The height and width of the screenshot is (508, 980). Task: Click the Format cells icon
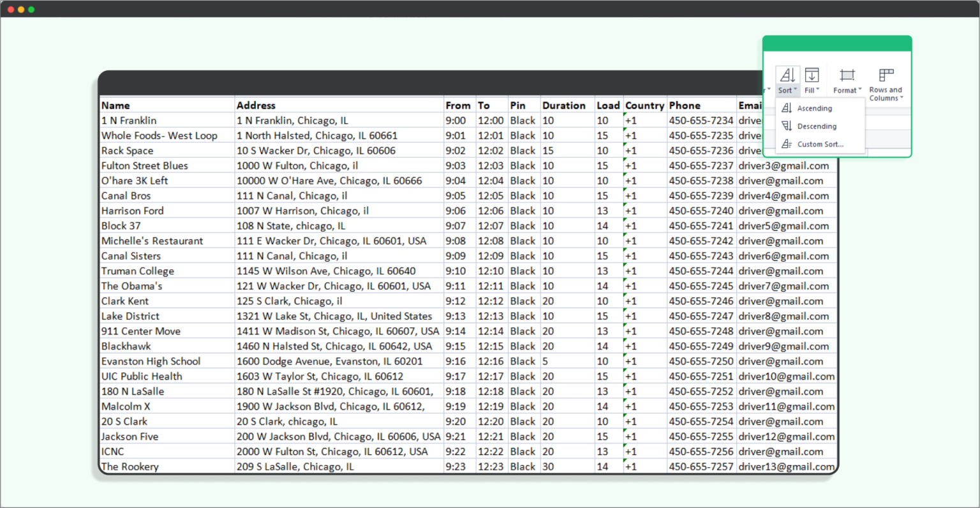(847, 75)
